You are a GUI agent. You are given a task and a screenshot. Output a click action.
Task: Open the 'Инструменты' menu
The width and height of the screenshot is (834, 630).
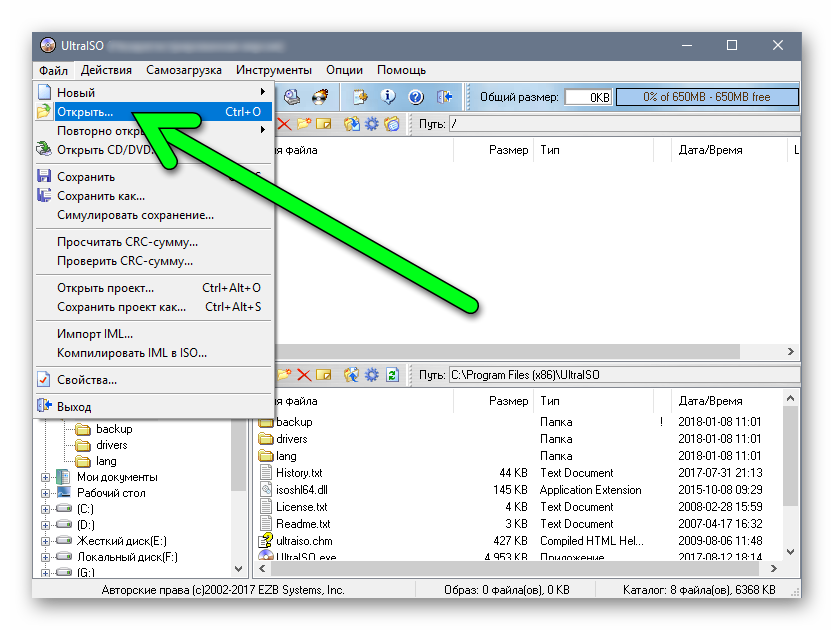pyautogui.click(x=273, y=70)
